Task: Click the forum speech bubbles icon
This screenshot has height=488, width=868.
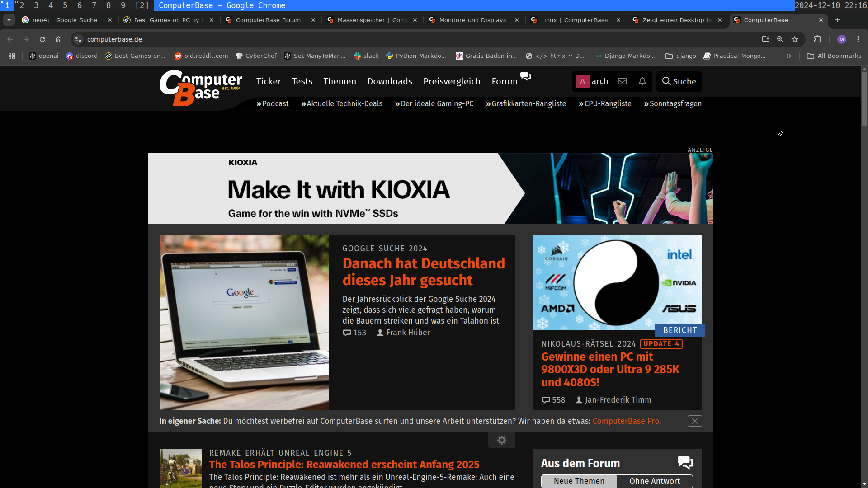Action: click(525, 76)
